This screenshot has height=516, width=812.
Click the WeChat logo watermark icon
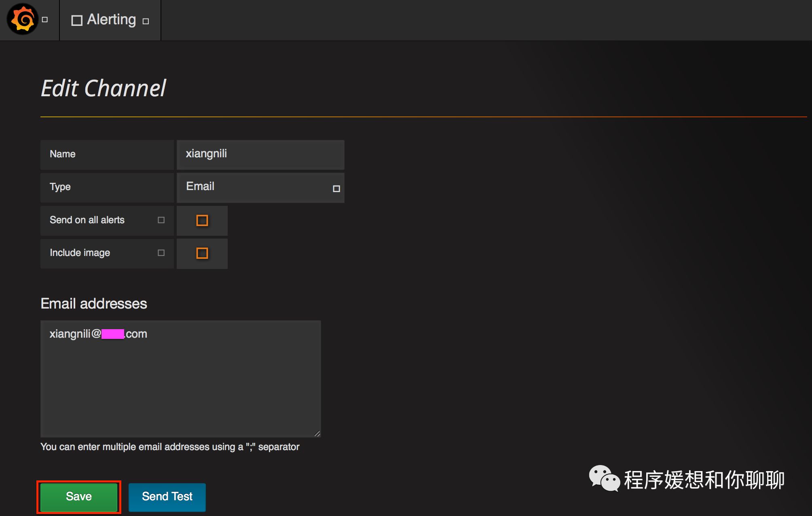point(604,478)
